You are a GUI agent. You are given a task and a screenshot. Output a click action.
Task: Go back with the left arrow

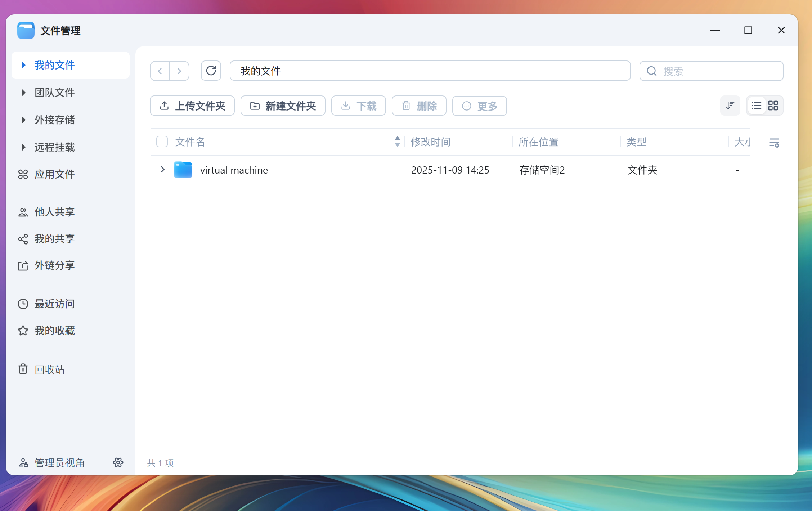point(160,71)
